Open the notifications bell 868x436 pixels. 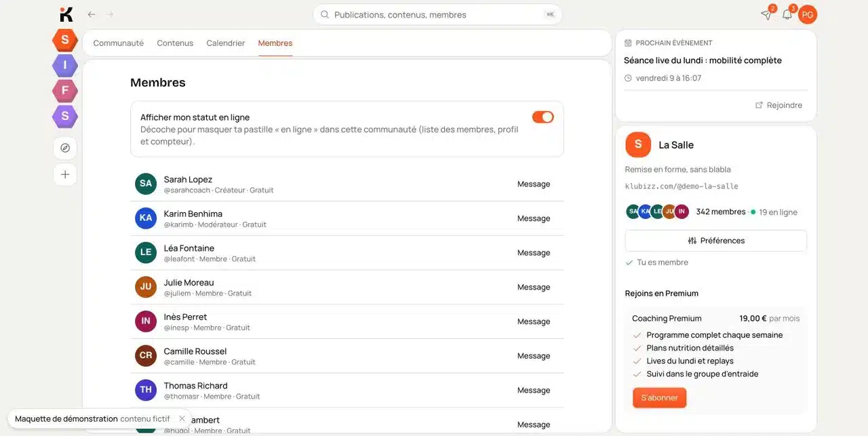click(x=787, y=14)
